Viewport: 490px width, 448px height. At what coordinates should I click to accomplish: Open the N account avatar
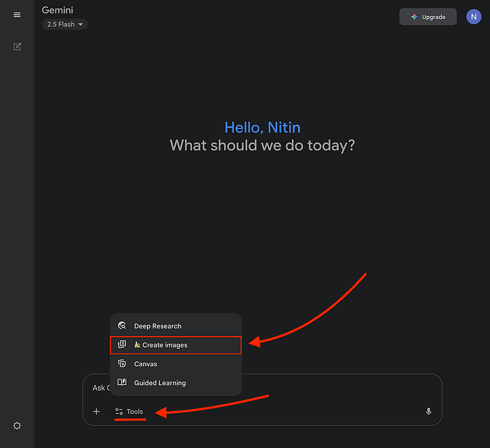coord(473,17)
